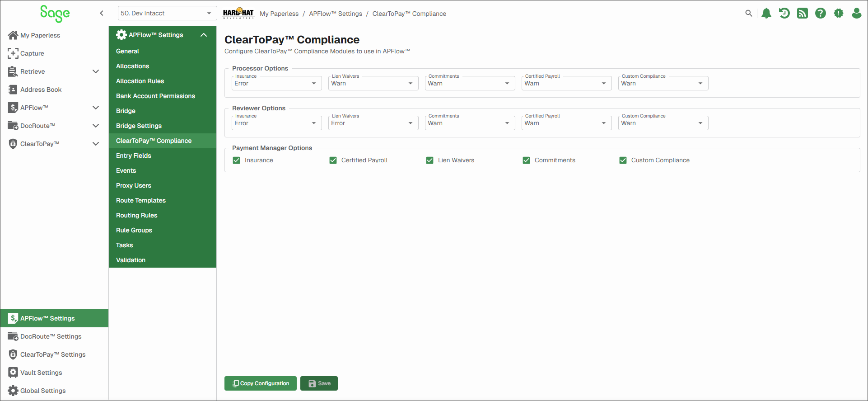Click the My Paperless home icon
The height and width of the screenshot is (401, 868).
[x=13, y=35]
